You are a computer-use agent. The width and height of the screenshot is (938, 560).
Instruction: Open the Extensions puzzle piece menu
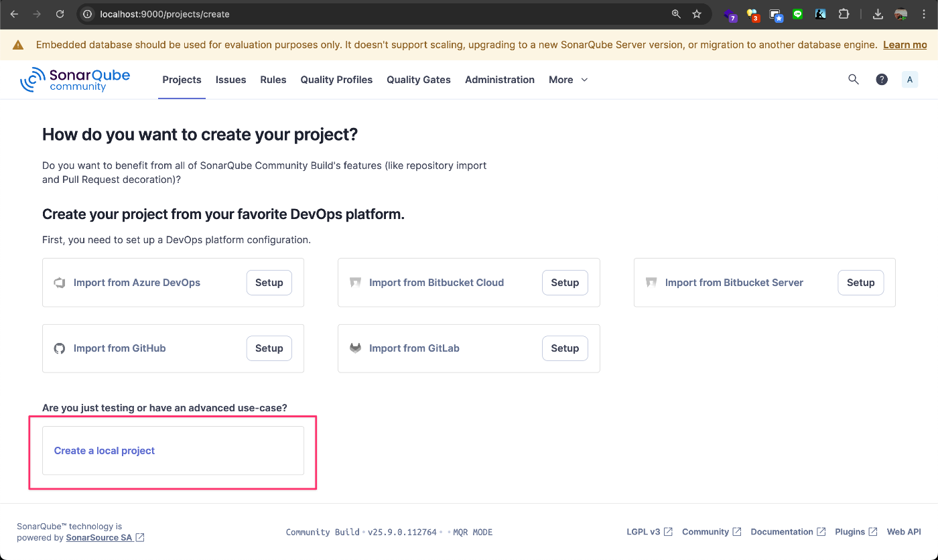pyautogui.click(x=844, y=13)
